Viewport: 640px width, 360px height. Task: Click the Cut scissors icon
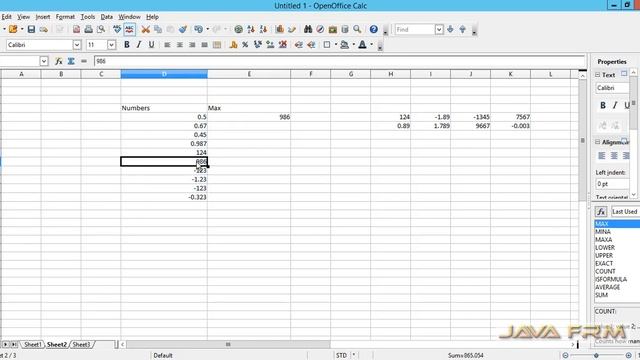coord(146,29)
